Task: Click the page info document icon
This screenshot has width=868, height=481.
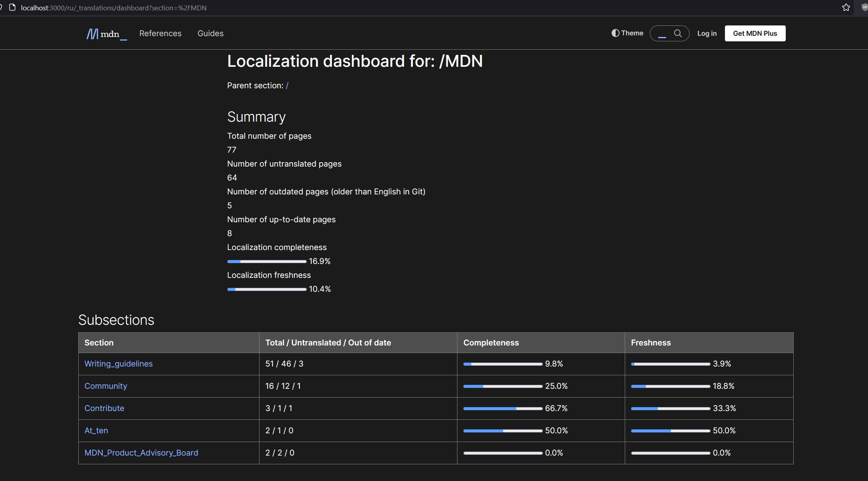Action: coord(12,8)
